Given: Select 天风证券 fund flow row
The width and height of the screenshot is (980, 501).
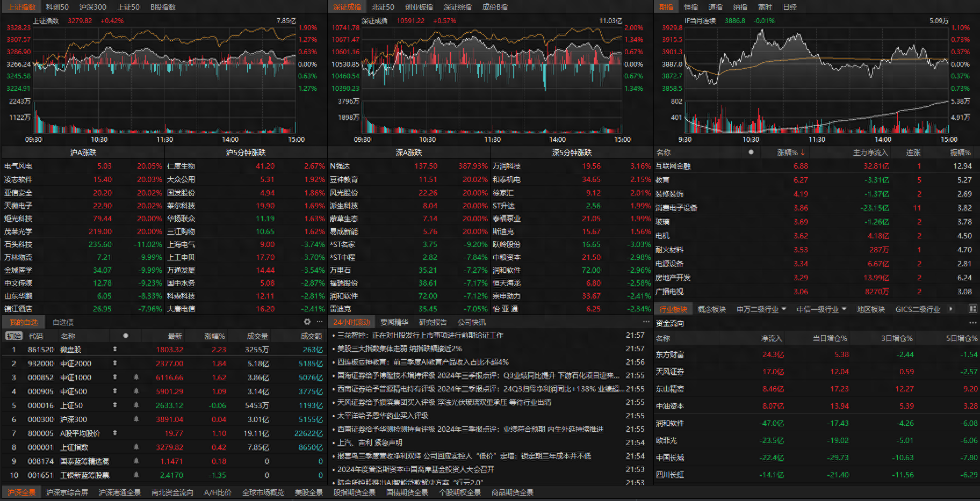Looking at the screenshot, I should point(817,372).
